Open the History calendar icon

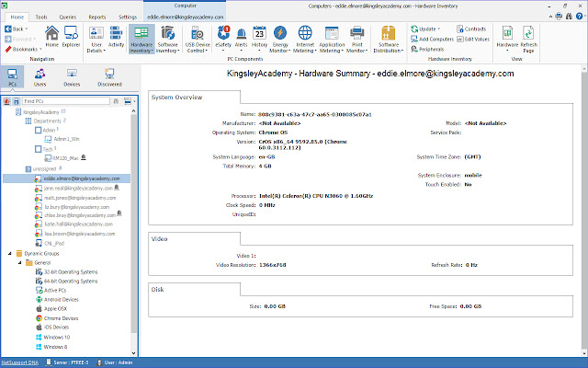(259, 39)
